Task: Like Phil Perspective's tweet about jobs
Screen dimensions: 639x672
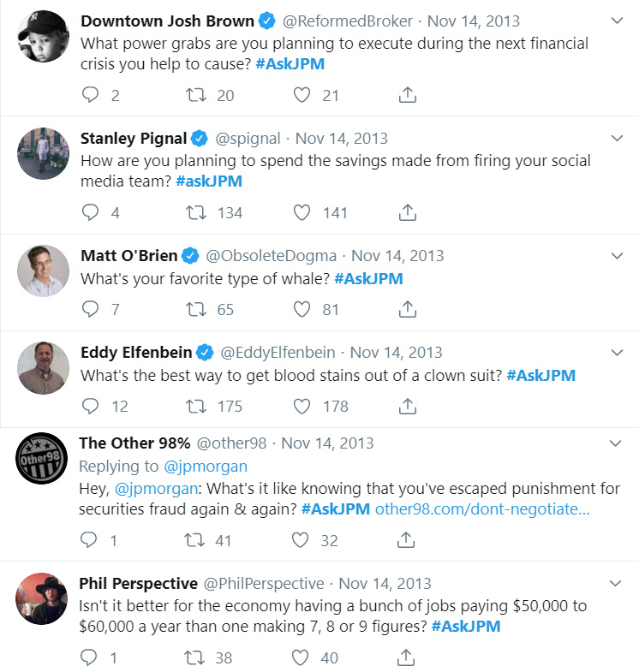Action: click(x=301, y=658)
